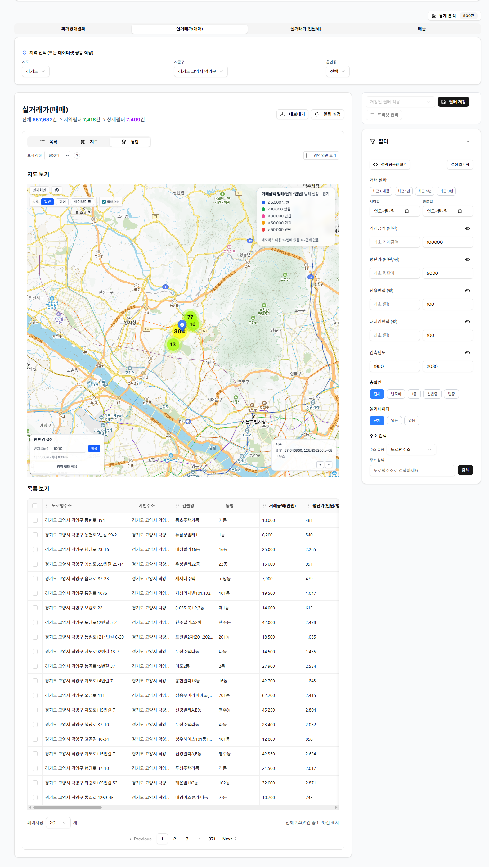Select the 동헌로 394 row checkbox
Viewport: 489px width, 868px height.
click(x=35, y=520)
